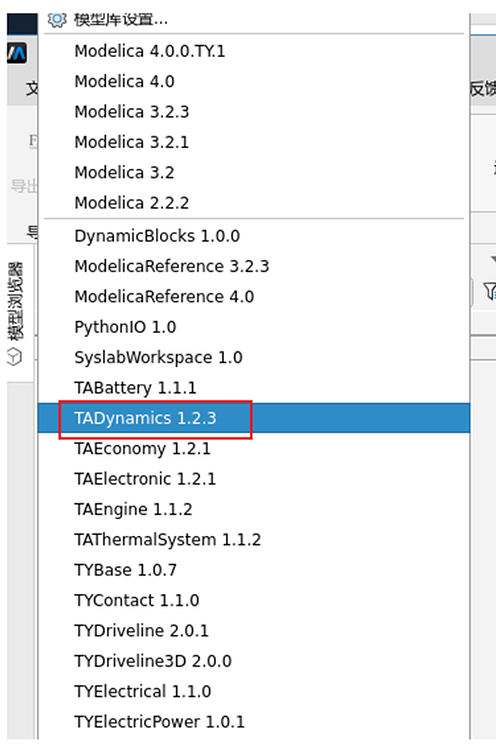Select DynamicBlocks 1.0.0
The image size is (496, 750).
click(254, 236)
